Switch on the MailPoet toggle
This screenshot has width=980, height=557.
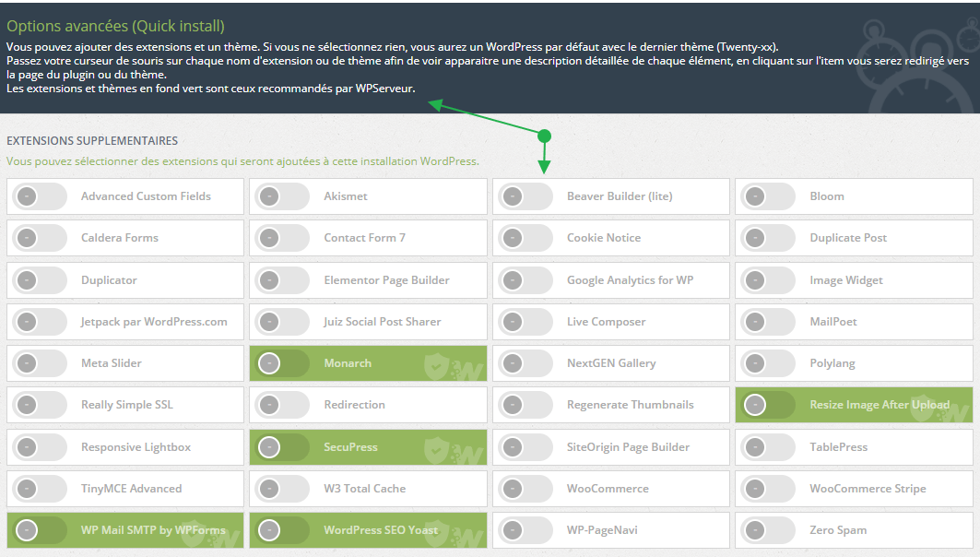coord(768,322)
